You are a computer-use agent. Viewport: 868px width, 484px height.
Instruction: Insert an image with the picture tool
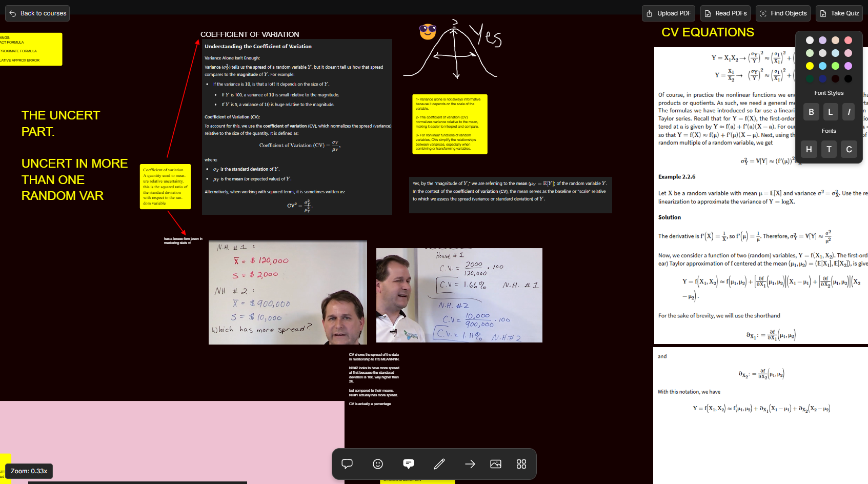tap(495, 464)
